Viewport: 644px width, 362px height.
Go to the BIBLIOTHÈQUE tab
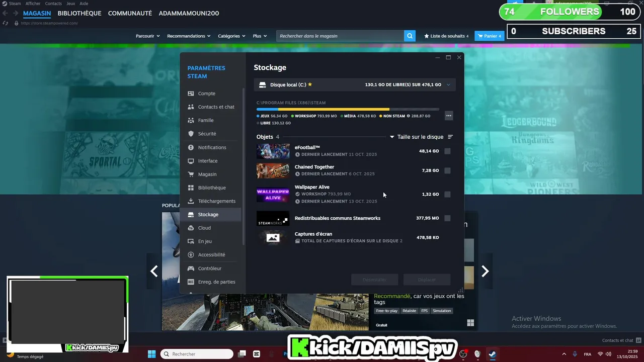(x=79, y=13)
